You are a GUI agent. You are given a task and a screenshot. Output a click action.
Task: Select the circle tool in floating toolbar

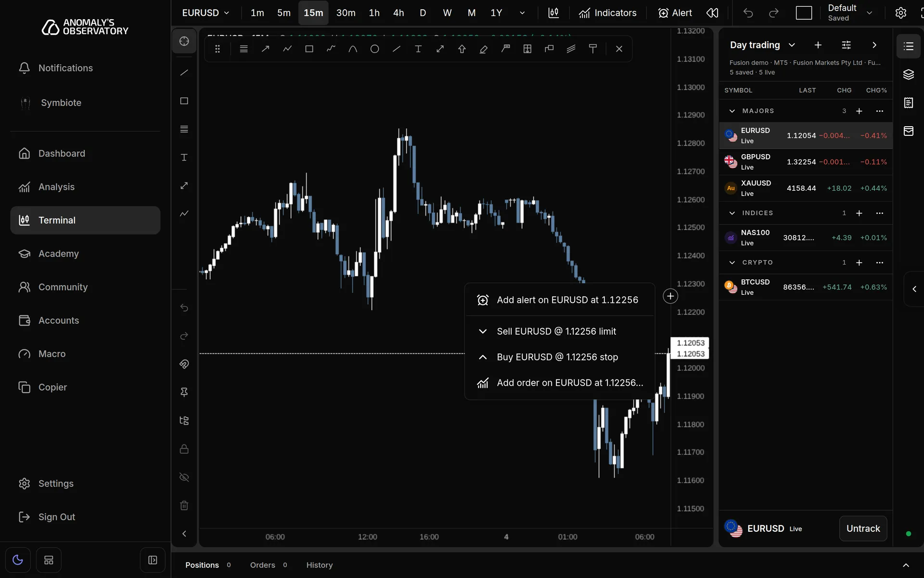(374, 49)
